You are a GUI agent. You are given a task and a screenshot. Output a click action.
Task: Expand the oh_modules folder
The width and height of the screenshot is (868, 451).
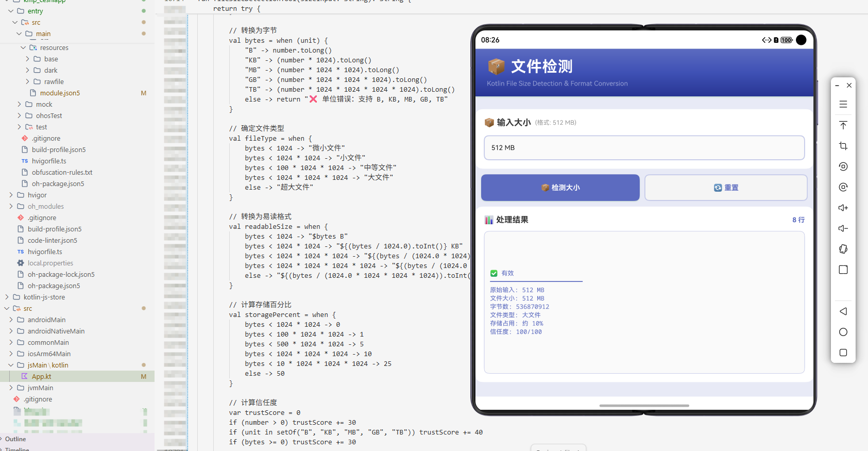pos(11,206)
